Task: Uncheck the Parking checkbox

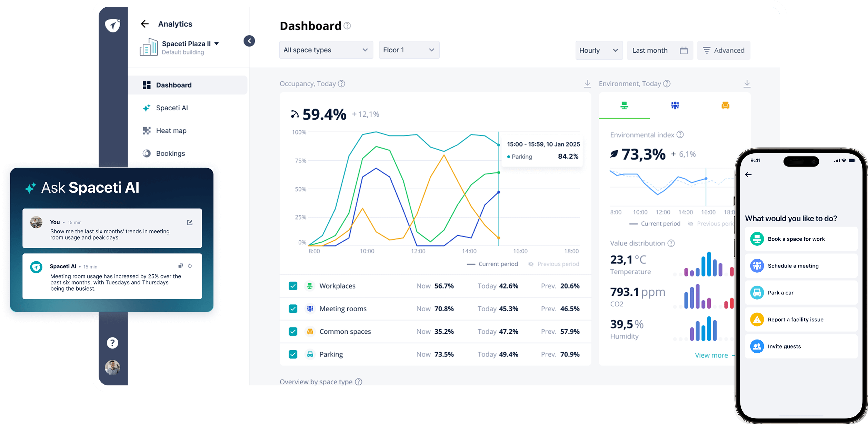Action: (293, 354)
